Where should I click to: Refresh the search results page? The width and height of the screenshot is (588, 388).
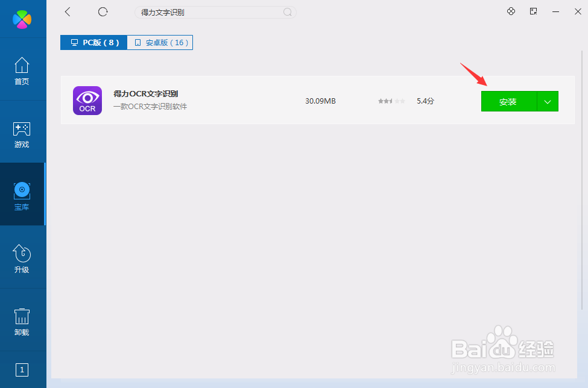[x=103, y=12]
